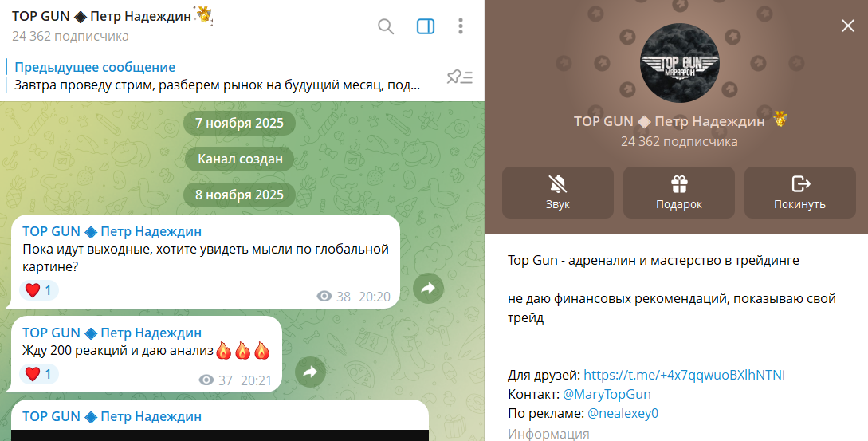Toggle heart reaction on the 200 reactions message
This screenshot has height=441, width=868.
pyautogui.click(x=38, y=374)
